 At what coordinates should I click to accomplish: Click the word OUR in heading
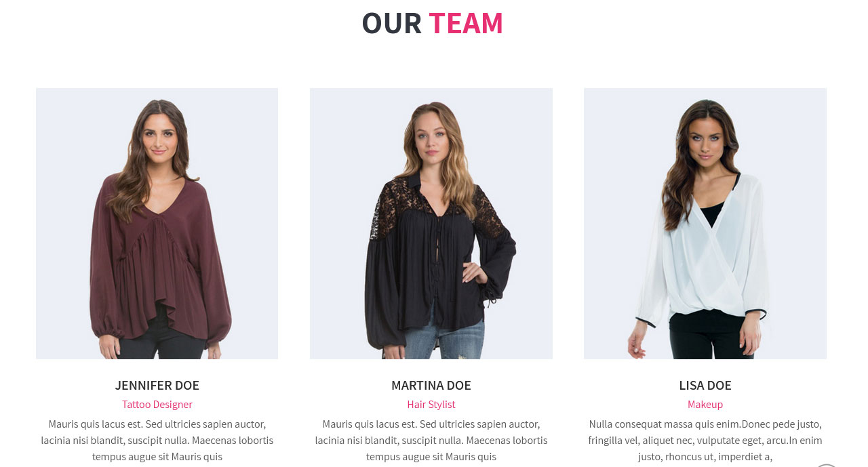tap(391, 23)
